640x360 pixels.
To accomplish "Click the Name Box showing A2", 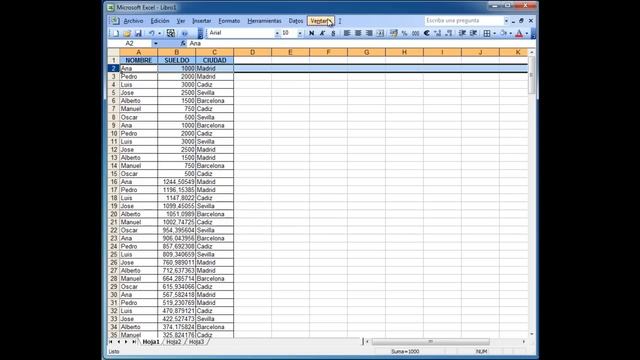I will tap(130, 43).
